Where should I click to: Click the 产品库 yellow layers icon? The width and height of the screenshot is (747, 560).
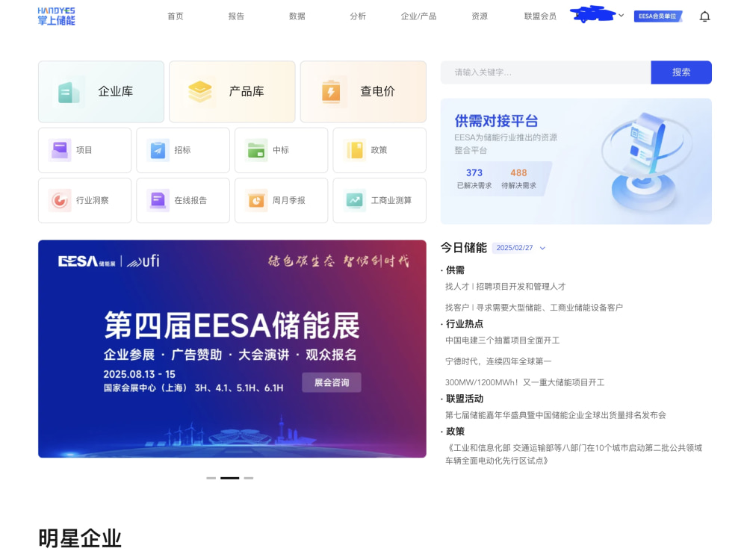click(199, 91)
